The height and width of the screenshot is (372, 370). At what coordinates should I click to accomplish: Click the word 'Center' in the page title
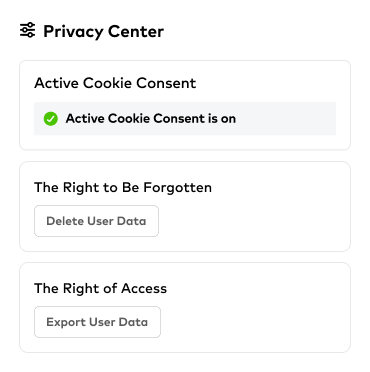coord(136,31)
